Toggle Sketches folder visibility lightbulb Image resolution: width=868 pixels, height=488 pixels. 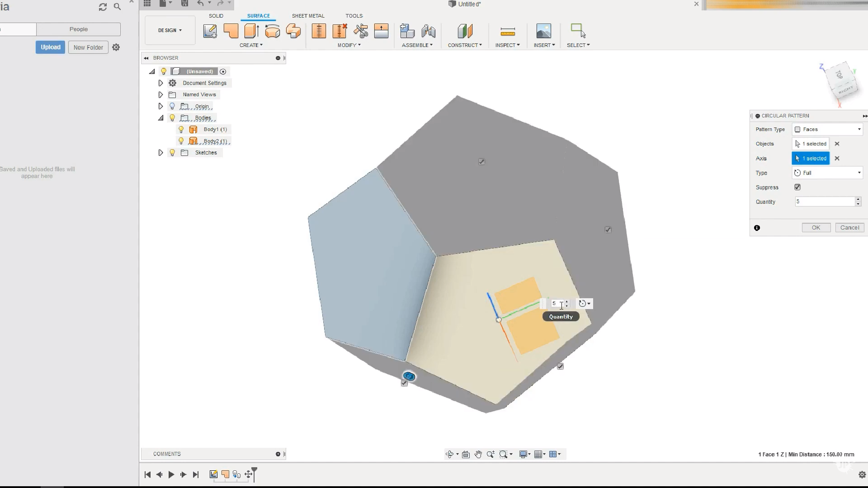coord(172,153)
